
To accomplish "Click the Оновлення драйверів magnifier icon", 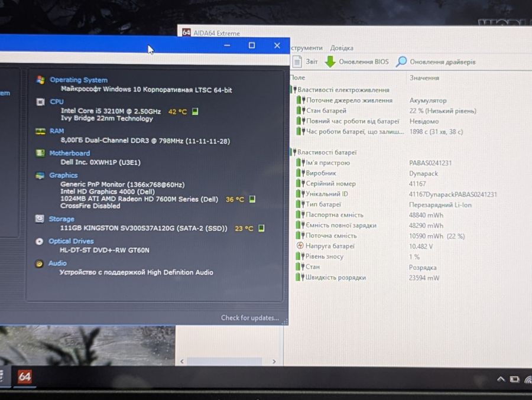I will [401, 61].
